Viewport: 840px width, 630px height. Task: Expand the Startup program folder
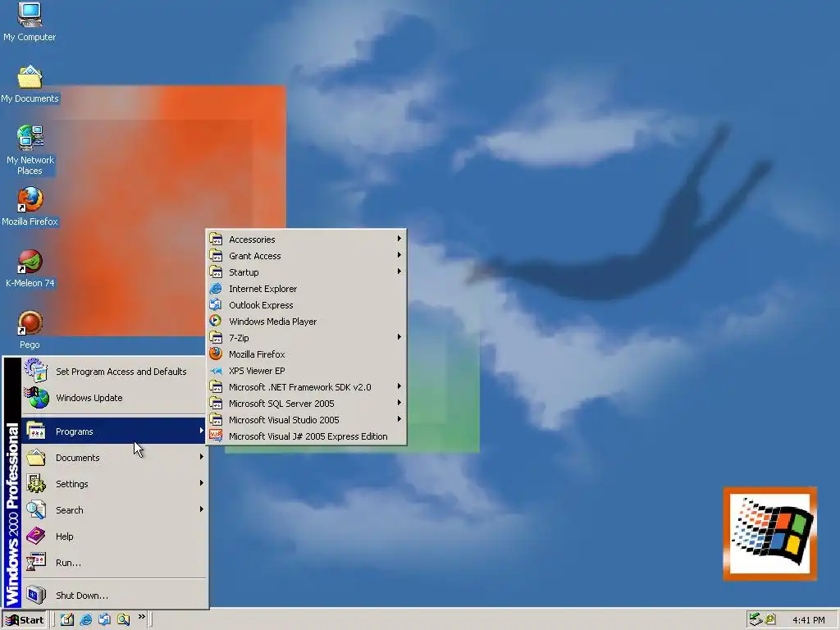point(306,272)
